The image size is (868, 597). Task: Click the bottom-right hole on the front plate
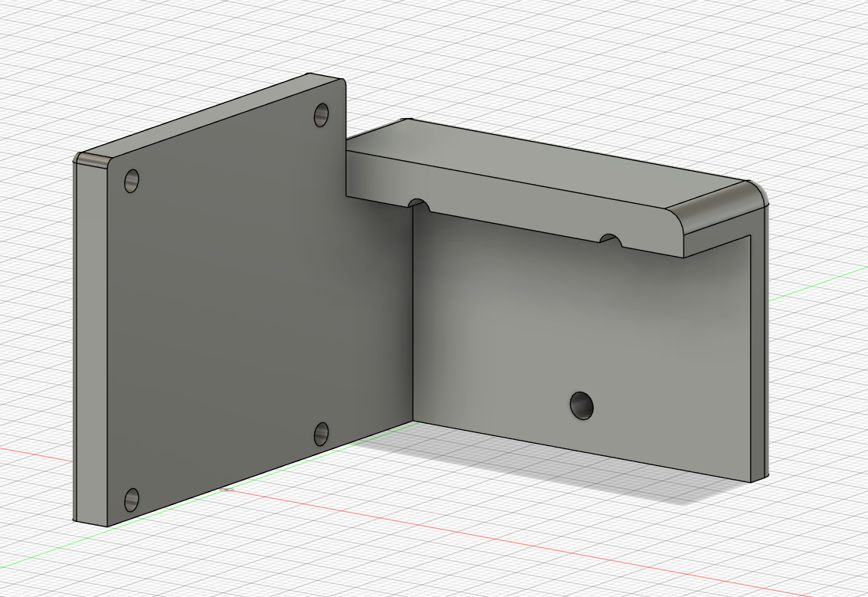(323, 435)
